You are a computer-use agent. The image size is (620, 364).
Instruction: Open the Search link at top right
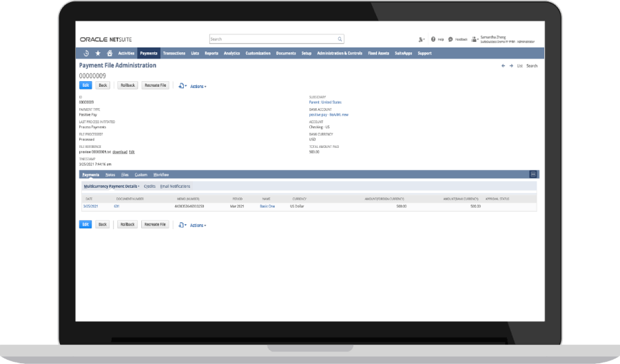coord(532,66)
